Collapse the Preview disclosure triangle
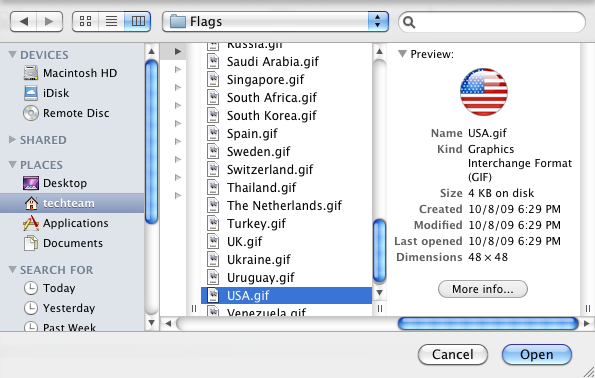595x378 pixels. coord(402,54)
